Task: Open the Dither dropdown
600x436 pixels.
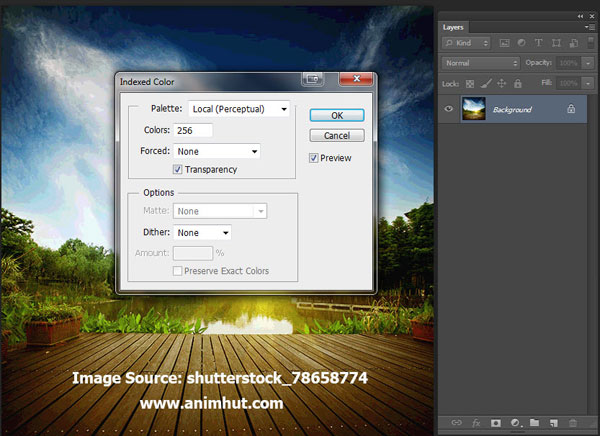Action: click(203, 232)
